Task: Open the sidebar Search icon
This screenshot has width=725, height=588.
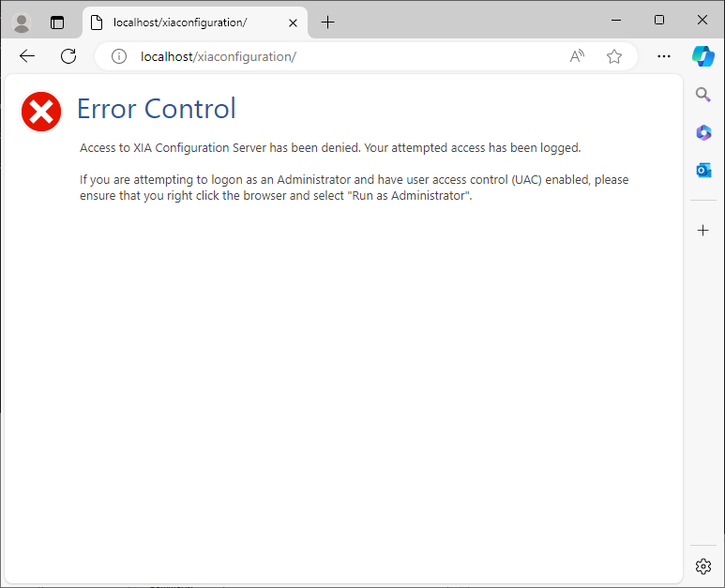Action: (x=702, y=95)
